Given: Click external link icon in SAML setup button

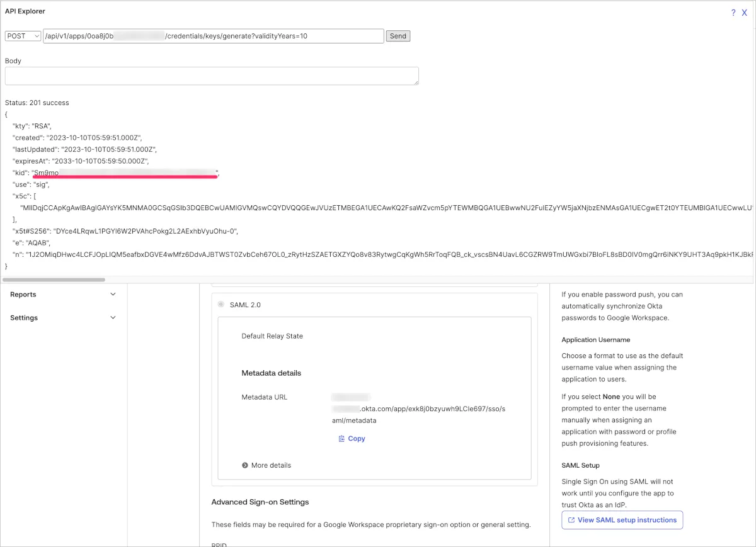Looking at the screenshot, I should [571, 520].
